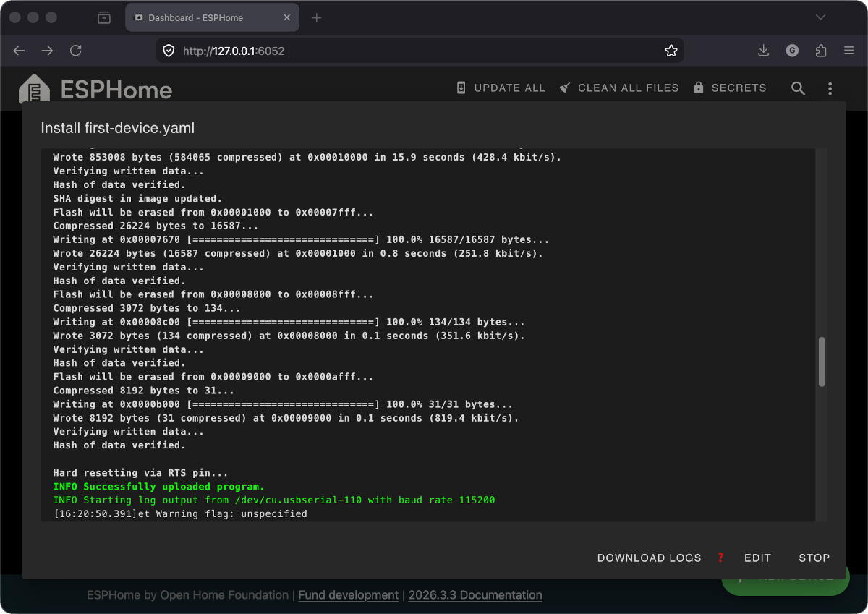Click 'Hard resetting via RTS pin...' line
This screenshot has height=614, width=868.
click(141, 473)
